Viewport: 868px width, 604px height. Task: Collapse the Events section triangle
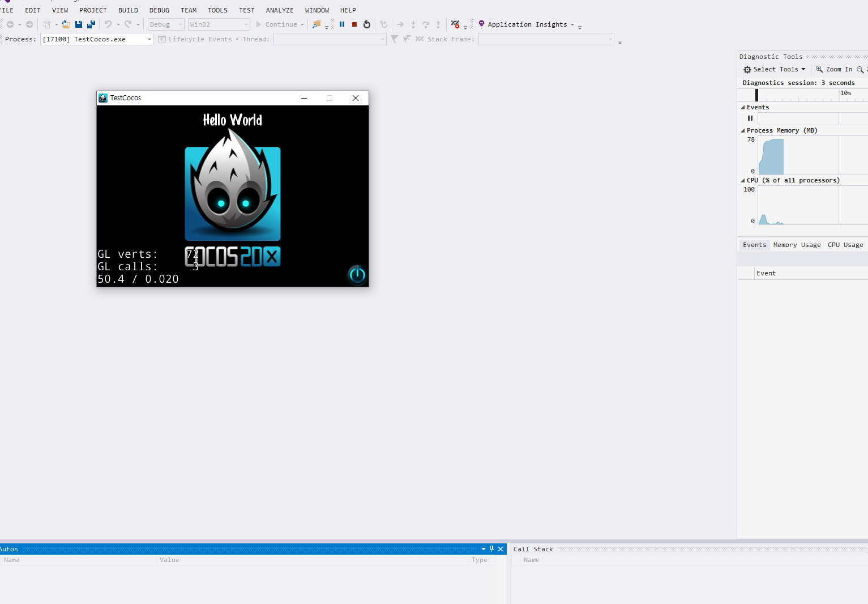tap(743, 107)
